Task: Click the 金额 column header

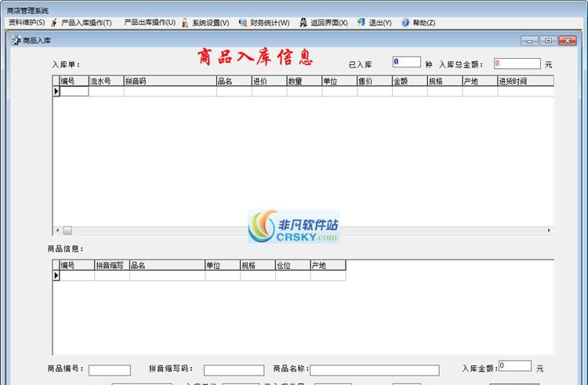Action: pos(410,81)
